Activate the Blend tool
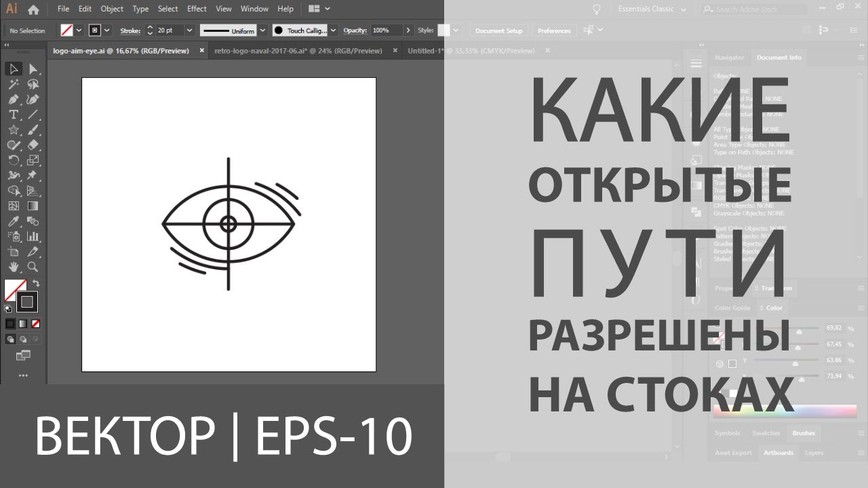 33,221
